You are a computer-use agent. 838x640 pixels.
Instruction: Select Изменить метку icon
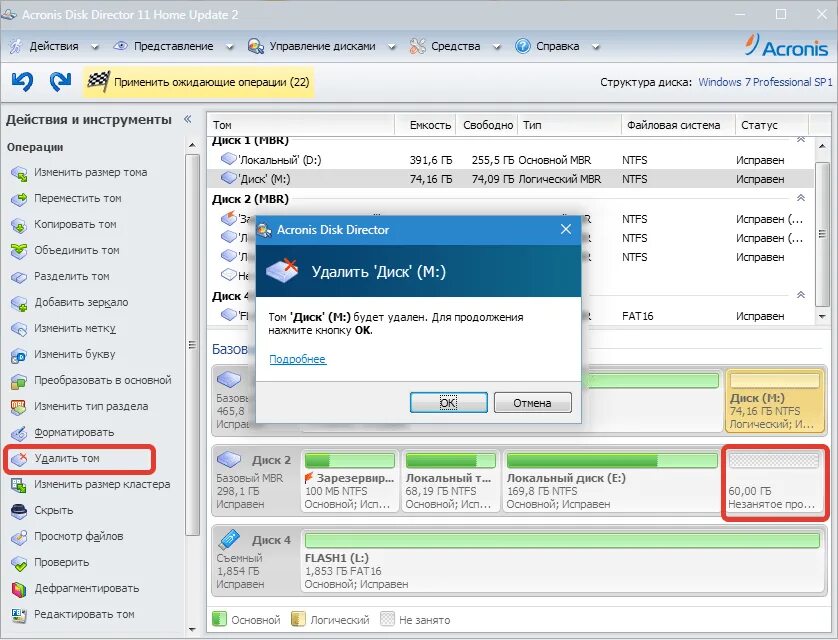(19, 329)
